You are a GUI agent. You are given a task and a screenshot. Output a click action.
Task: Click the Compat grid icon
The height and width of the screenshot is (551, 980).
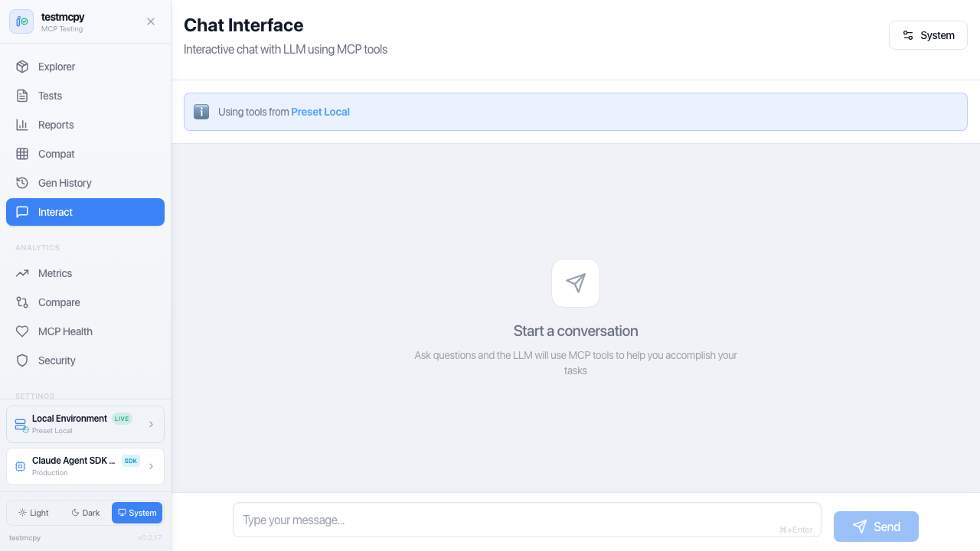click(22, 154)
